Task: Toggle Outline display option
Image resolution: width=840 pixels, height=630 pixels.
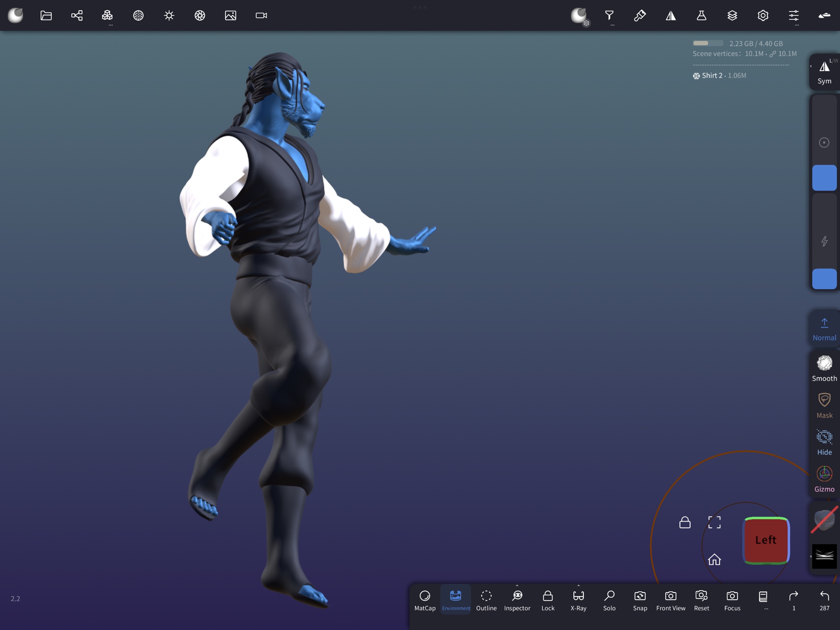Action: point(486,600)
